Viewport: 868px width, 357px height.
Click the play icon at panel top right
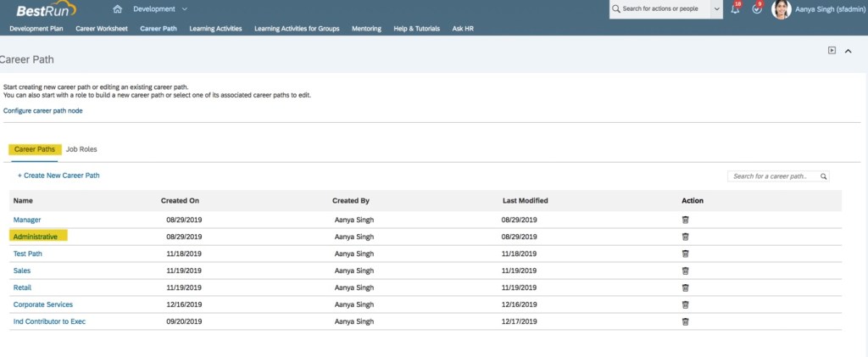point(832,51)
